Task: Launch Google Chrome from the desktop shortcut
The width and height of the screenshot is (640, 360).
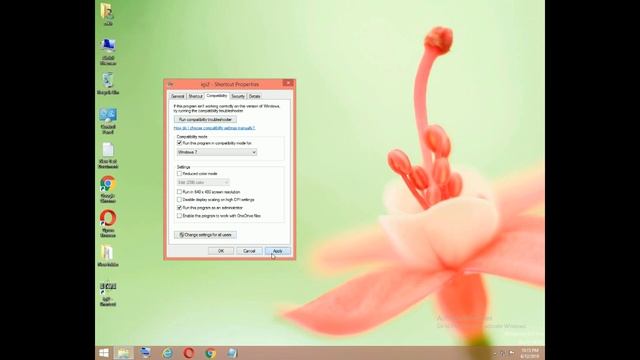Action: 108,189
